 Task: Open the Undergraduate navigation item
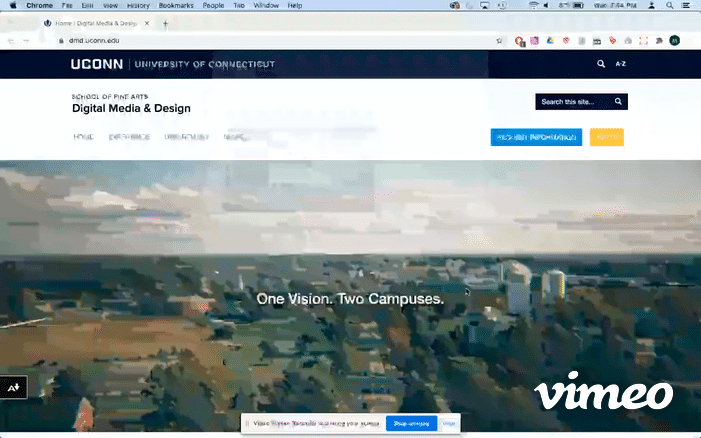[186, 137]
